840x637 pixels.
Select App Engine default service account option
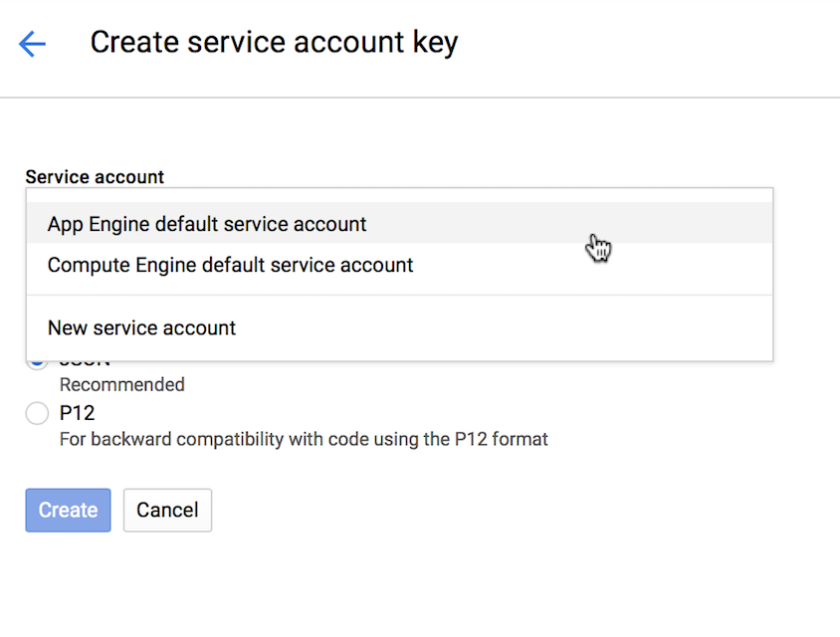click(206, 224)
